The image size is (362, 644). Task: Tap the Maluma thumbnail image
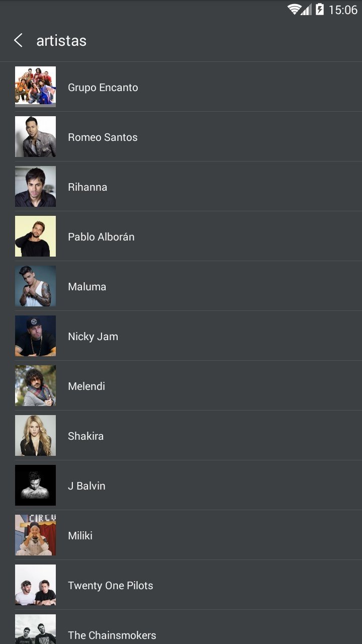pos(35,286)
